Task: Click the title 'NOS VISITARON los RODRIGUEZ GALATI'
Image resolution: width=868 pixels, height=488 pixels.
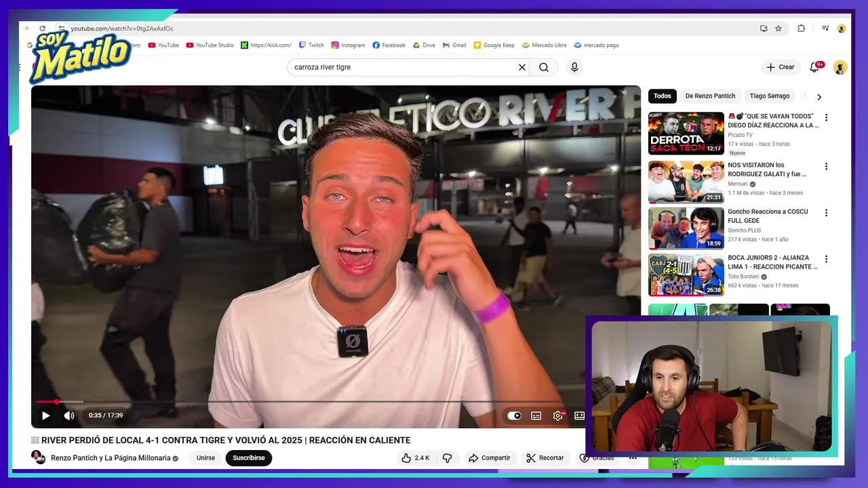Action: point(767,169)
